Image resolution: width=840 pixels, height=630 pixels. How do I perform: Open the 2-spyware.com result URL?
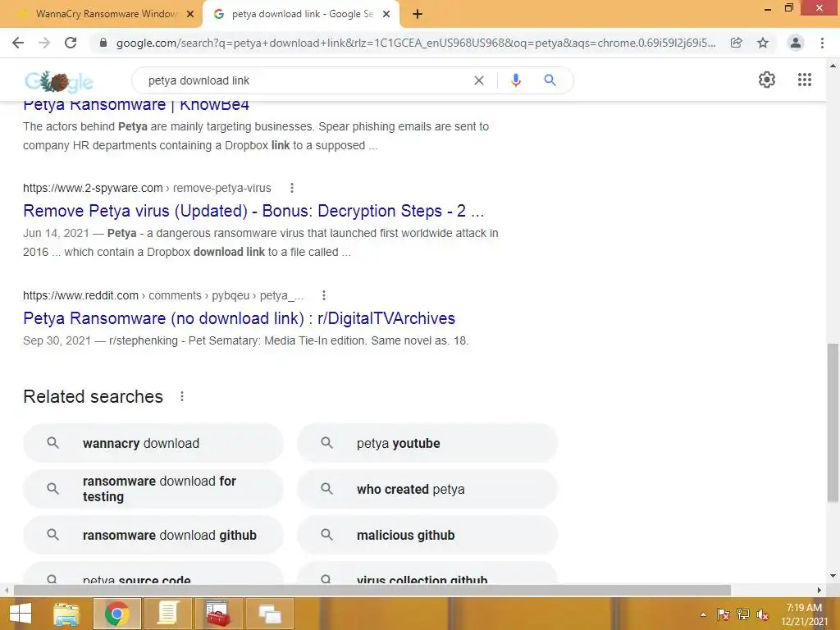pos(147,188)
